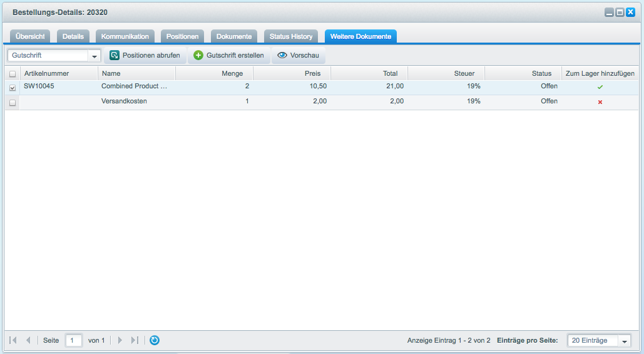This screenshot has height=354, width=644.
Task: Go to first page arrow icon
Action: click(x=13, y=340)
